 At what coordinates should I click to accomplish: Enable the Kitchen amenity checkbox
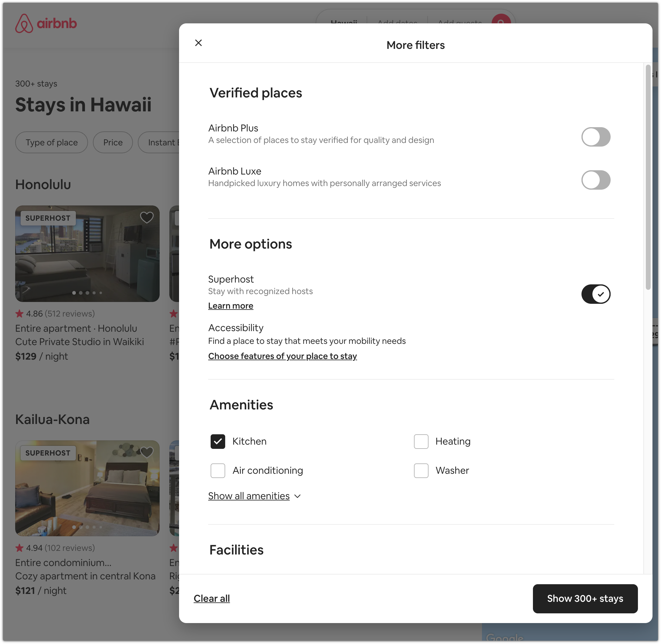218,441
